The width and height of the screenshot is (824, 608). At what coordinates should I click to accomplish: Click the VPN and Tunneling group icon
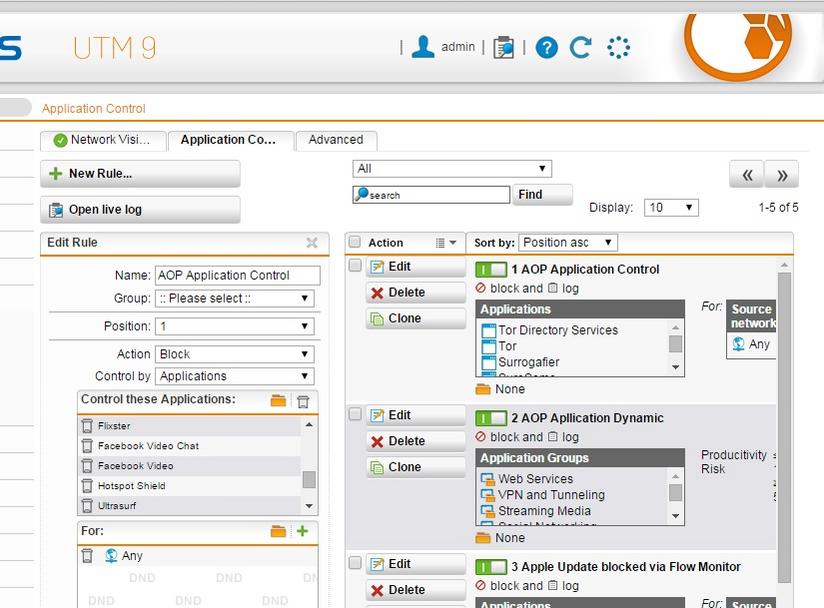488,495
